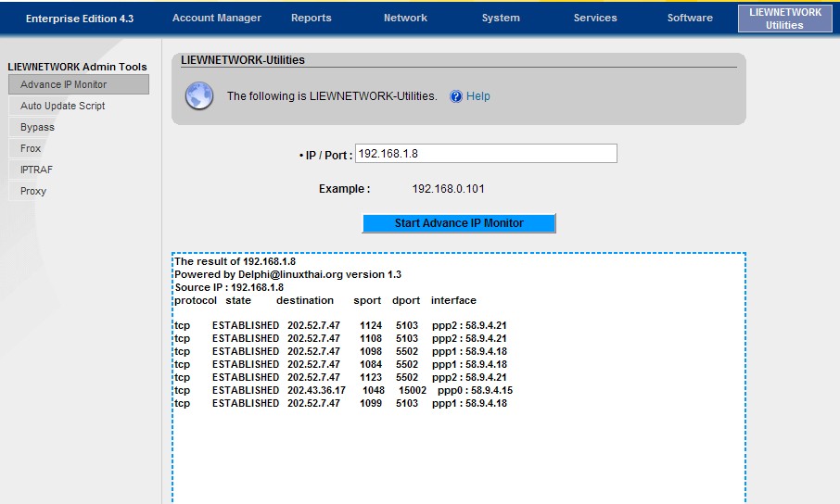Click the LIEWNETWORK Admin Tools heading

click(77, 67)
